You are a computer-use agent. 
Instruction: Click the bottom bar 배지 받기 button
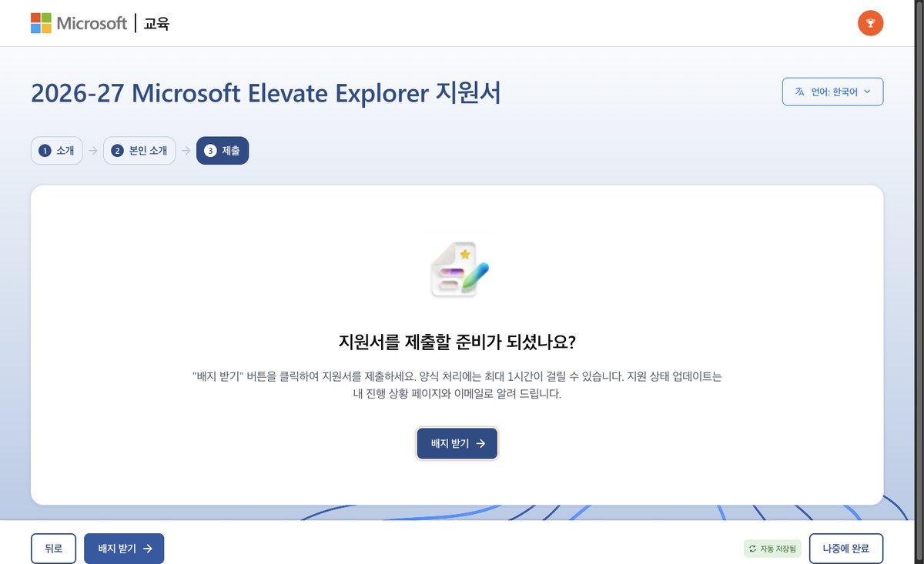(x=124, y=549)
